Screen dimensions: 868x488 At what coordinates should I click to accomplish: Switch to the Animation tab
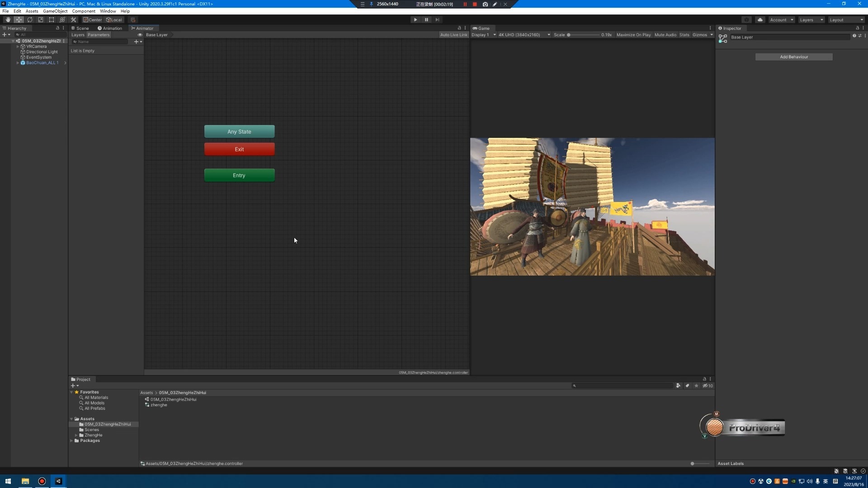pyautogui.click(x=110, y=28)
